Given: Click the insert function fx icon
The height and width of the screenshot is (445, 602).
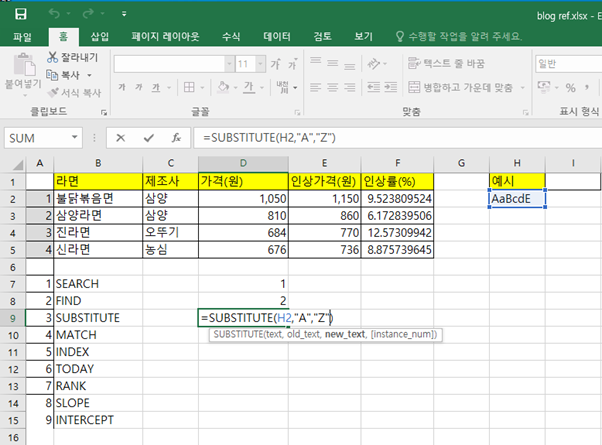Looking at the screenshot, I should pyautogui.click(x=176, y=138).
